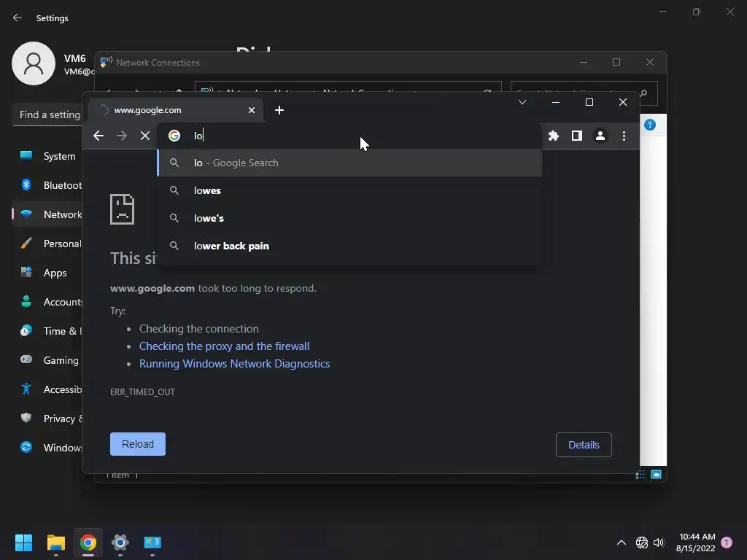Click Network Connections search field icon
The height and width of the screenshot is (560, 747).
tap(643, 93)
